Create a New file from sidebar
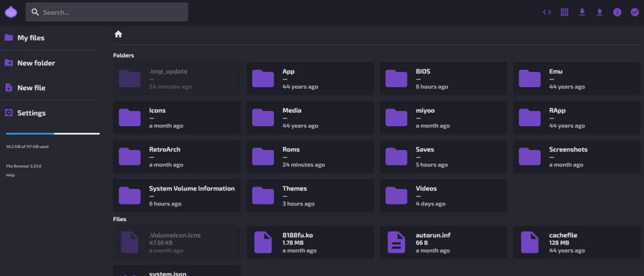 pyautogui.click(x=31, y=88)
